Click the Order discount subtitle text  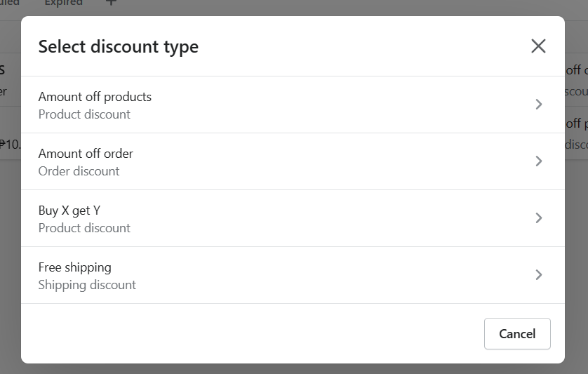coord(79,171)
